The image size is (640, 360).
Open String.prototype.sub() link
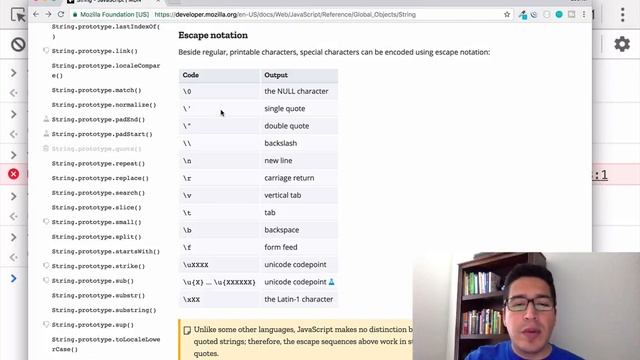[x=93, y=281]
